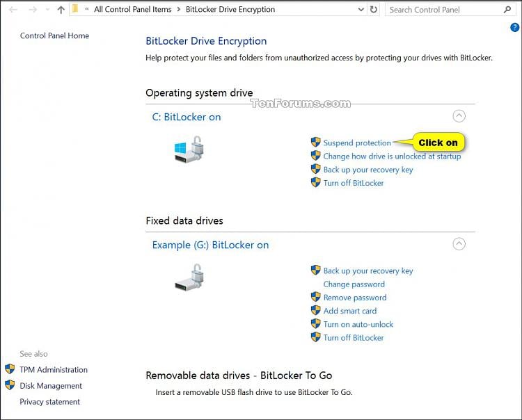Open the recent locations dropdown arrow
This screenshot has height=420, width=522.
pyautogui.click(x=47, y=10)
